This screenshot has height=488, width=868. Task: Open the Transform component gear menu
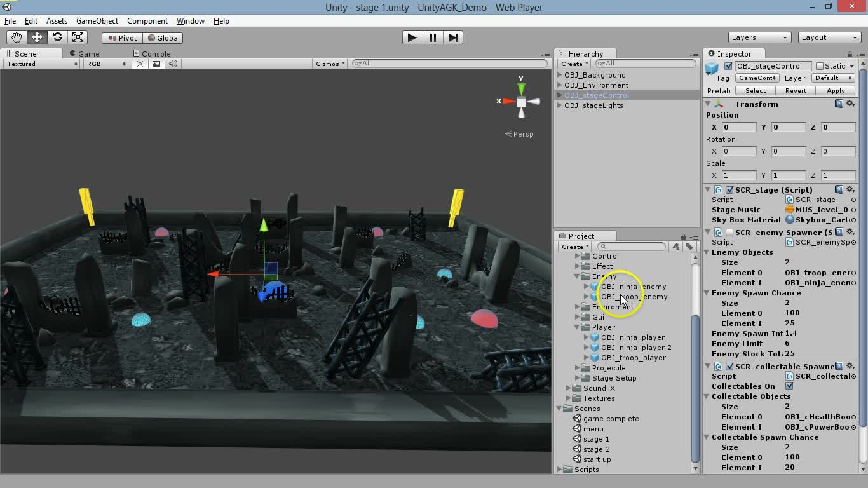851,103
